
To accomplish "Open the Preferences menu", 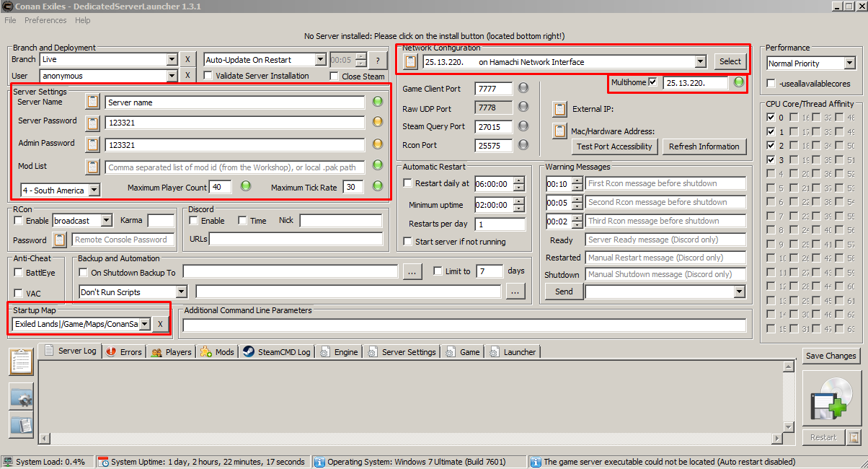I will click(x=45, y=20).
